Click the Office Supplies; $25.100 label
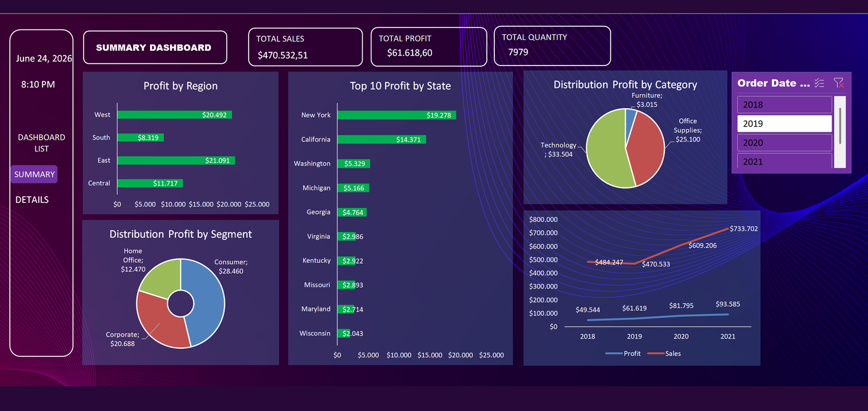Image resolution: width=868 pixels, height=411 pixels. (688, 130)
